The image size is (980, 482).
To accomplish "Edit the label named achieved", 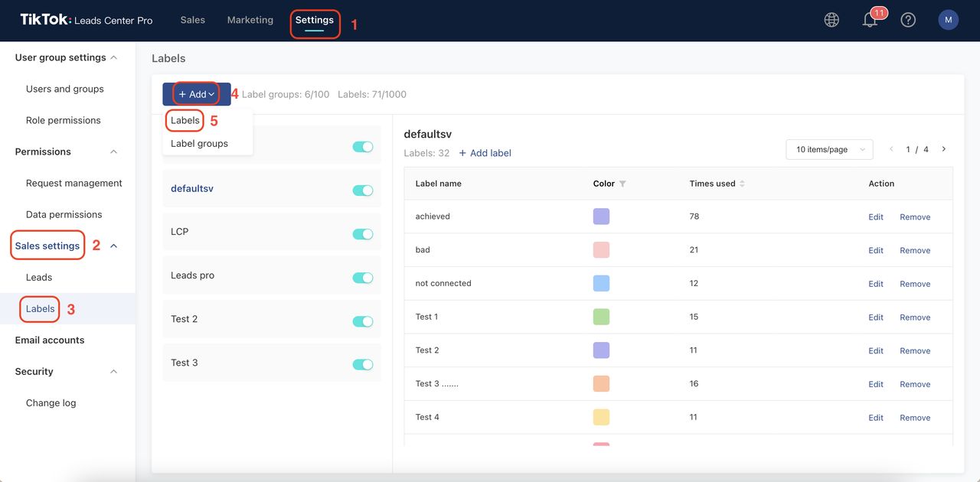I will tap(875, 217).
